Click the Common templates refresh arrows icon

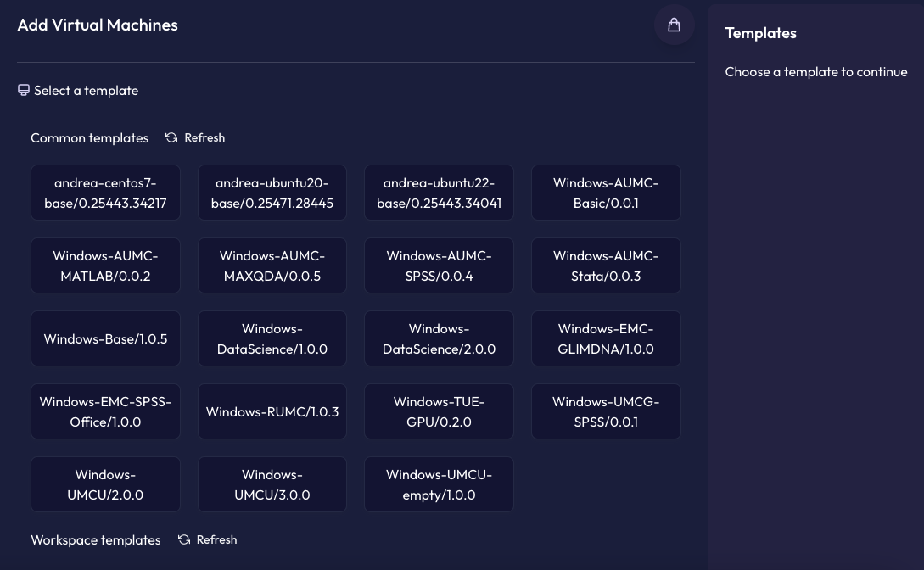pyautogui.click(x=171, y=137)
